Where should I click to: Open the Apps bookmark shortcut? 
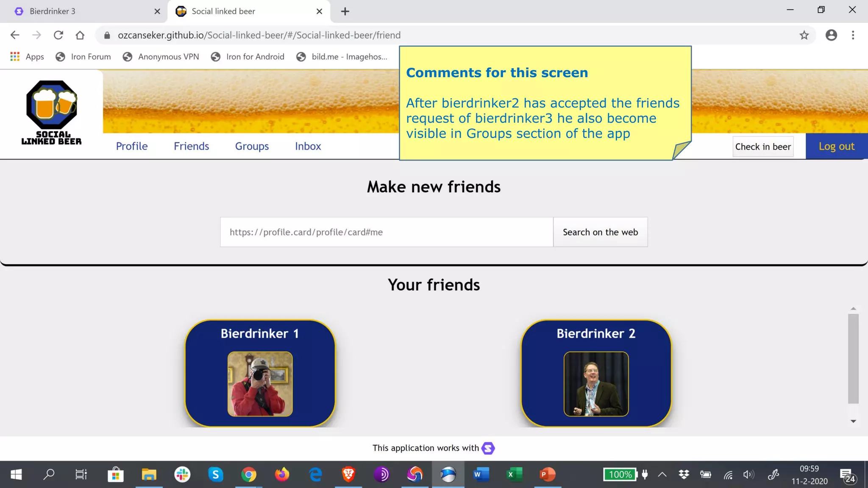[x=27, y=57]
